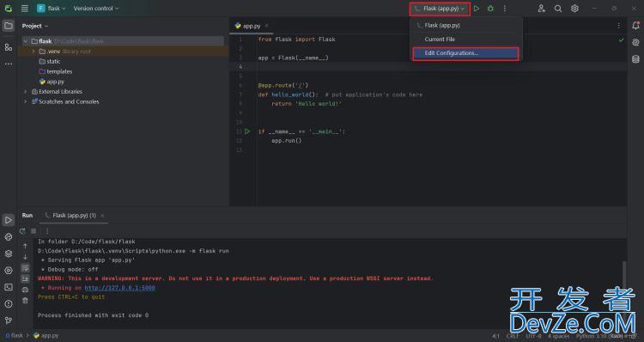Open the run configuration dropdown
644x342 pixels.
pos(440,9)
